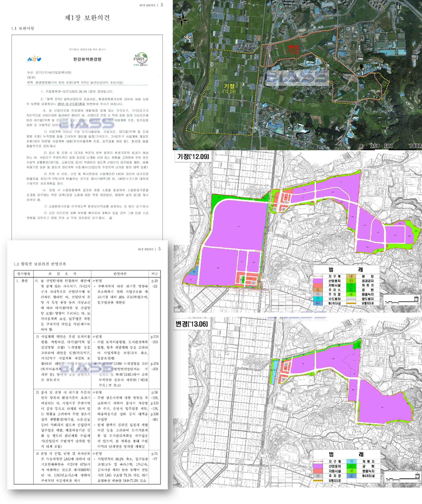Click the 제1장 보완의견 chapter heading
Screen dimensions: 422x504
click(87, 18)
